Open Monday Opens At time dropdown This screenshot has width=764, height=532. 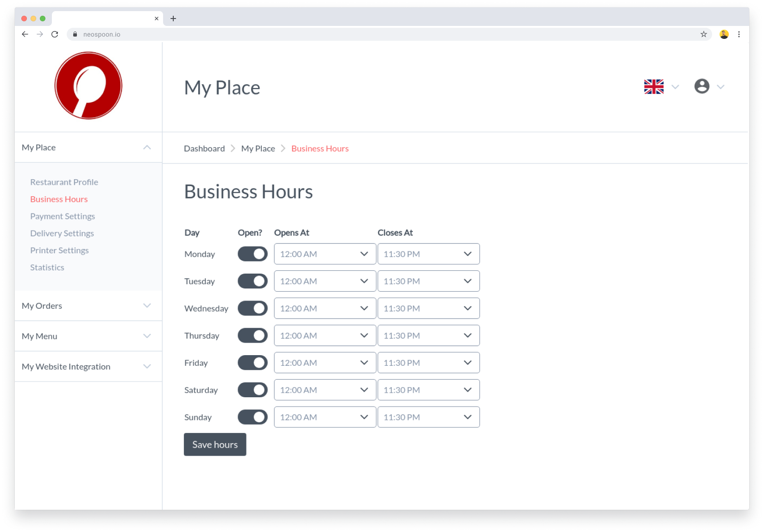325,254
